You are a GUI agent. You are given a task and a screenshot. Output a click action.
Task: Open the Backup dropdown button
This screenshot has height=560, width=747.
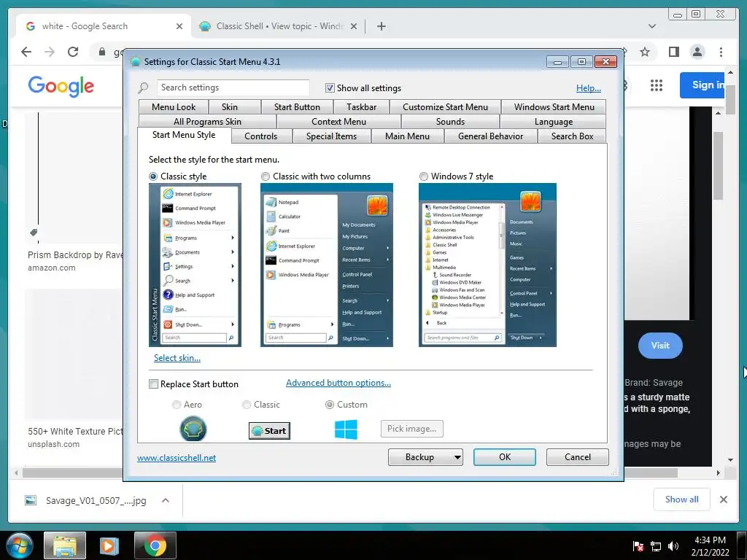[425, 457]
